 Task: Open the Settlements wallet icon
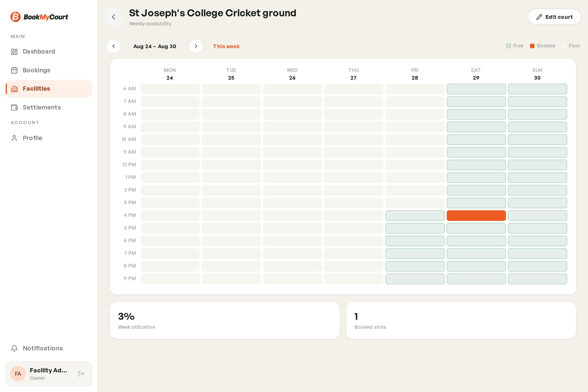pyautogui.click(x=14, y=108)
